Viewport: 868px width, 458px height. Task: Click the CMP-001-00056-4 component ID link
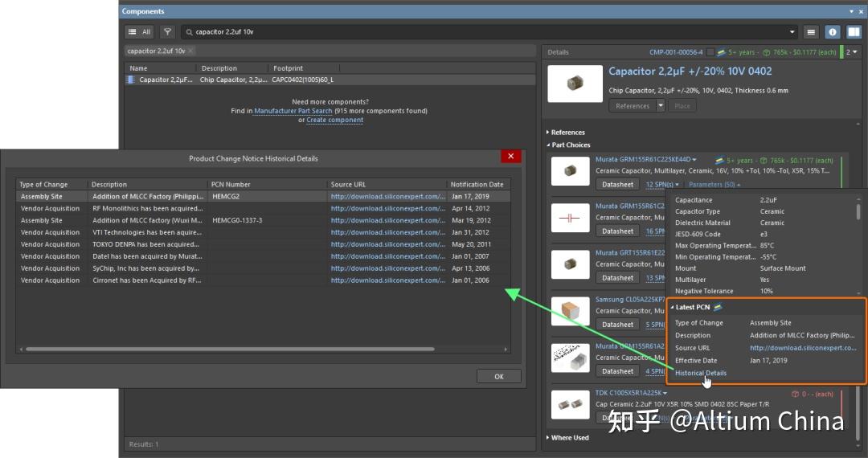tap(676, 52)
